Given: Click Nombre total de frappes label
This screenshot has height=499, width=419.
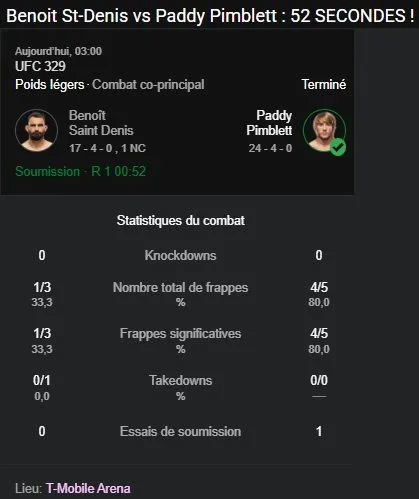Looking at the screenshot, I should (180, 287).
